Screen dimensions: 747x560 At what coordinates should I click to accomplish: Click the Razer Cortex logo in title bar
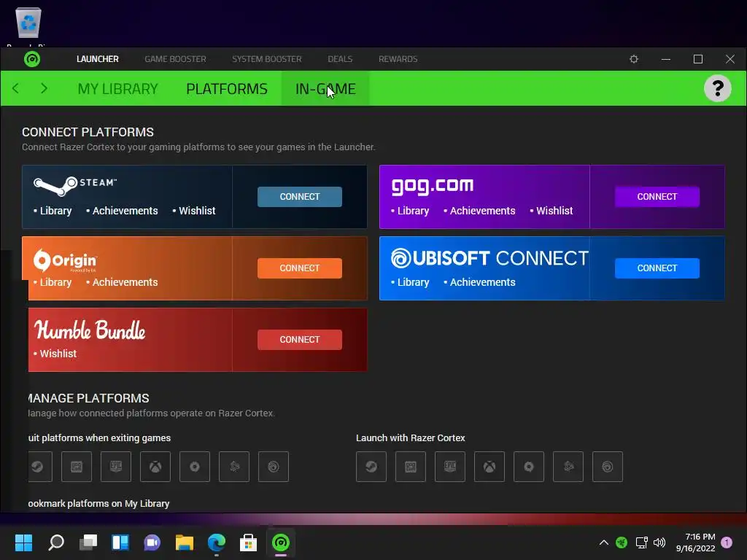click(x=32, y=59)
